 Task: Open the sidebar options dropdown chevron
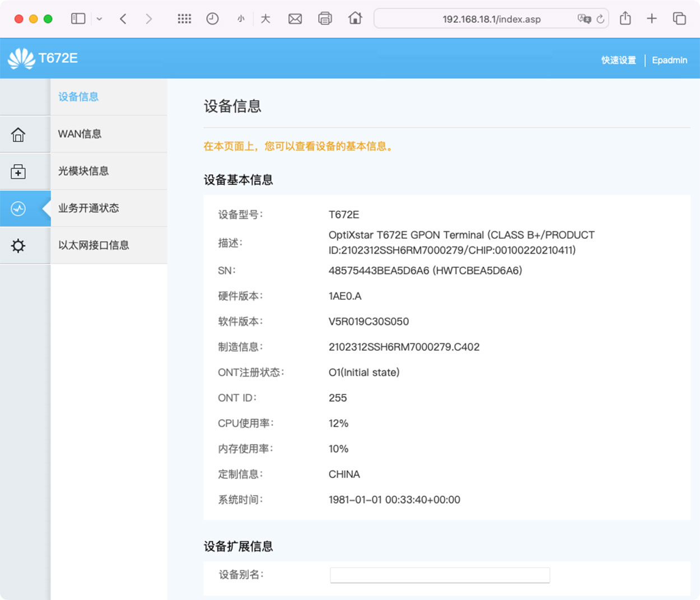pos(99,18)
